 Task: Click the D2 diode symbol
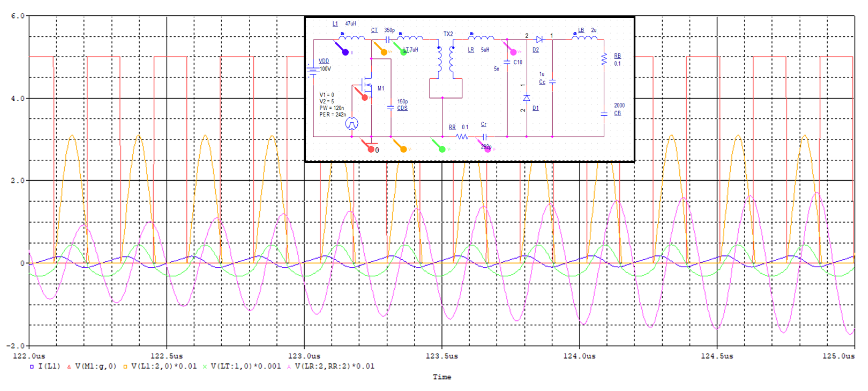tap(540, 40)
